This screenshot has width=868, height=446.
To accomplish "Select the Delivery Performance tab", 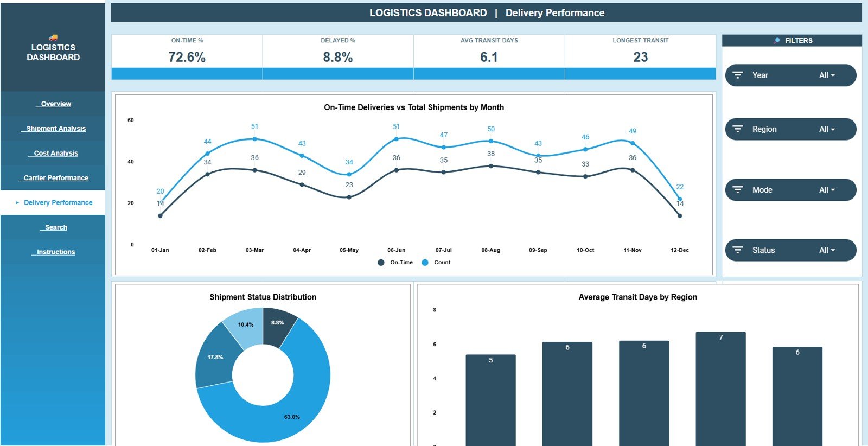I will point(53,203).
